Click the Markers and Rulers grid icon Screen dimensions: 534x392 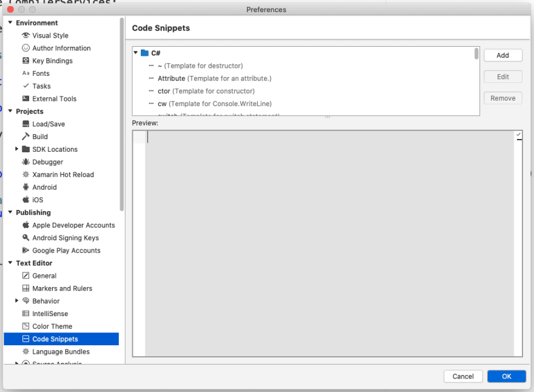coord(25,288)
